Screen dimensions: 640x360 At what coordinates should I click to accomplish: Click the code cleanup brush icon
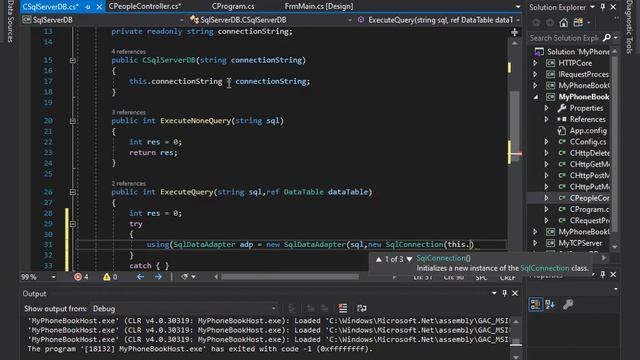184,277
